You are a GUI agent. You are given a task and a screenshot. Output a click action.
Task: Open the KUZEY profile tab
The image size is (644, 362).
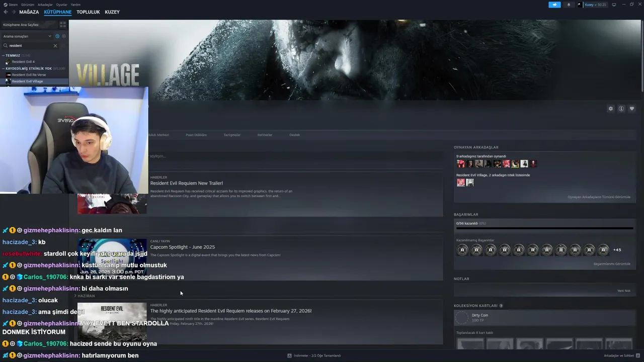click(x=112, y=12)
